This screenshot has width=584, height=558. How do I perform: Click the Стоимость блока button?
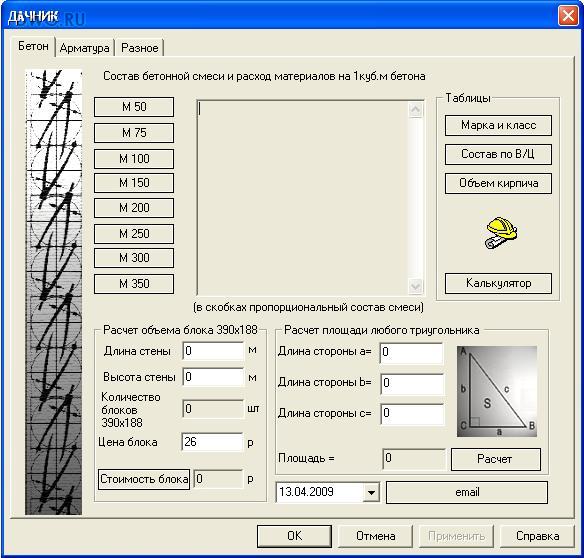(144, 479)
